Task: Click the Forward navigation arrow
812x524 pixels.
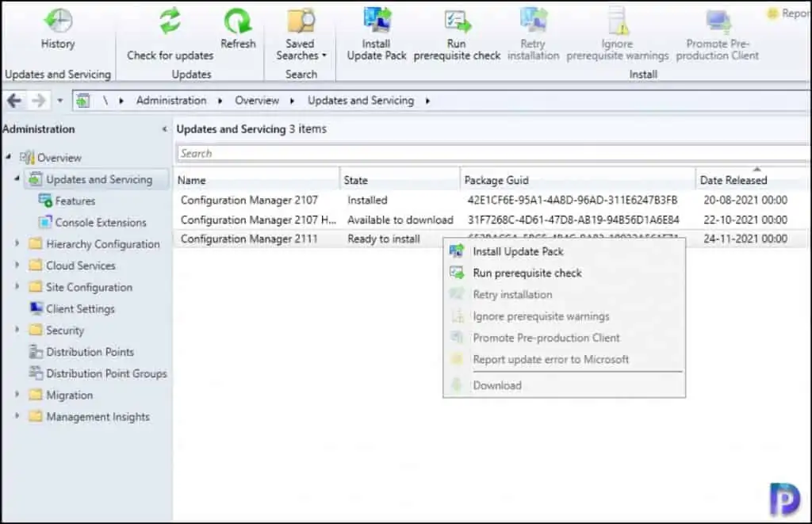Action: (38, 101)
